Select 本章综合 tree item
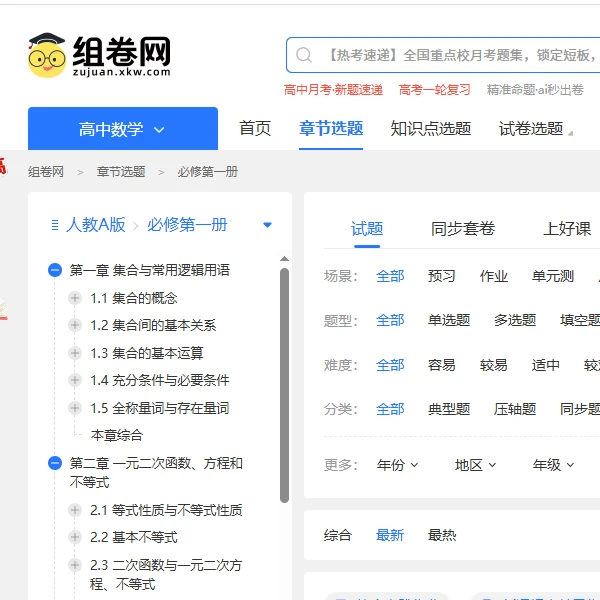This screenshot has width=600, height=600. [117, 435]
